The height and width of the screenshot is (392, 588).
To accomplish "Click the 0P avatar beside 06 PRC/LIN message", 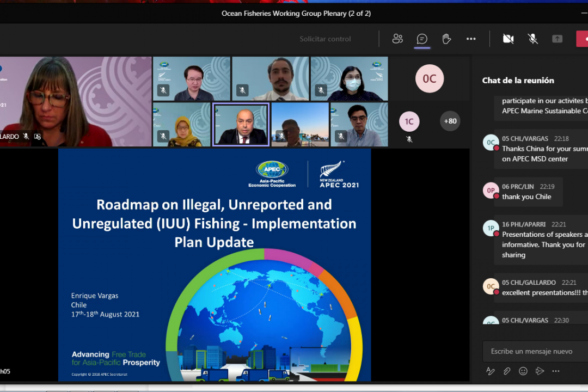I will click(x=491, y=191).
